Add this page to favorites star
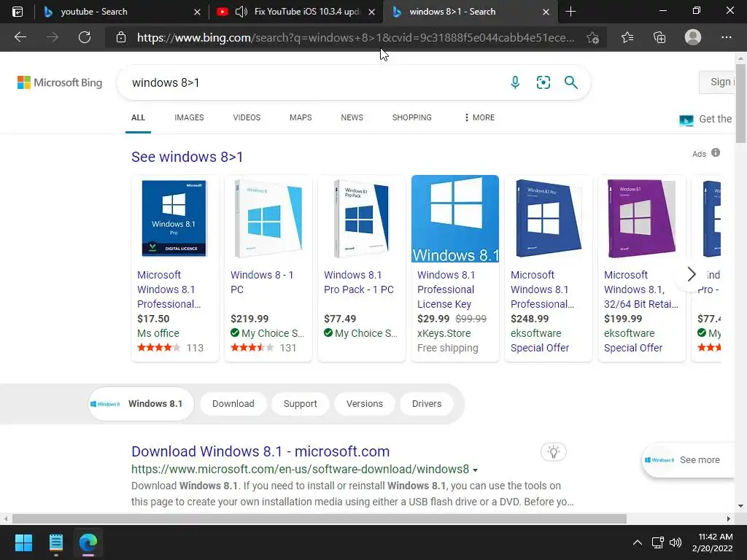The width and height of the screenshot is (747, 560). (x=592, y=37)
